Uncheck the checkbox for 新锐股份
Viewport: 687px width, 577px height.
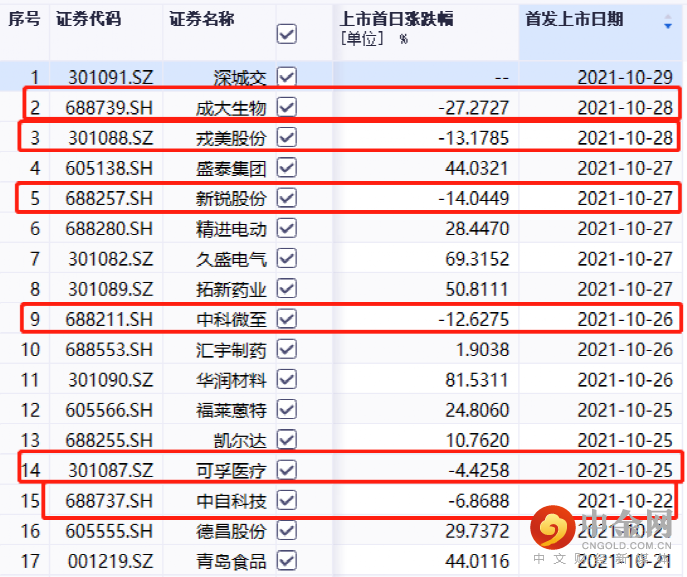click(287, 198)
